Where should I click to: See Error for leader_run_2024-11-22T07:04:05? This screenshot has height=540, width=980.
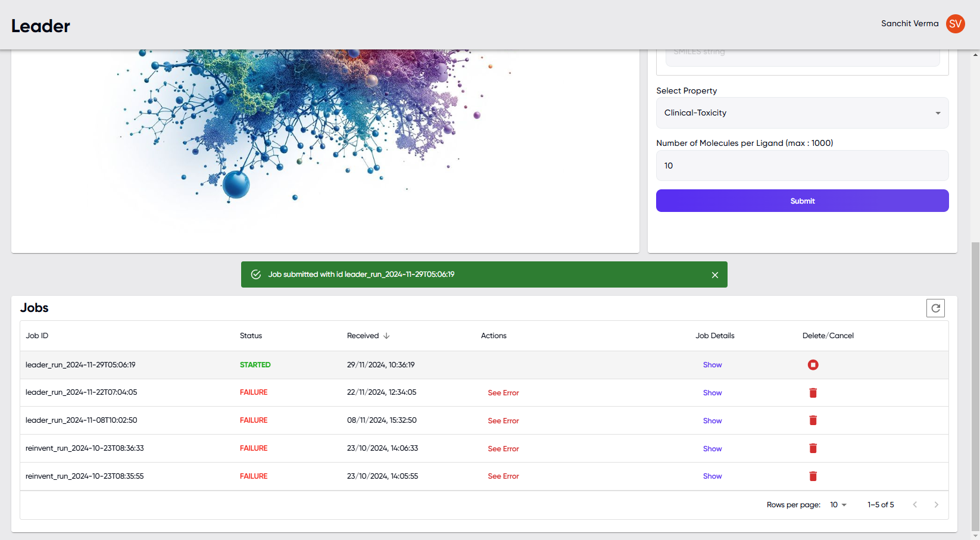pyautogui.click(x=503, y=393)
